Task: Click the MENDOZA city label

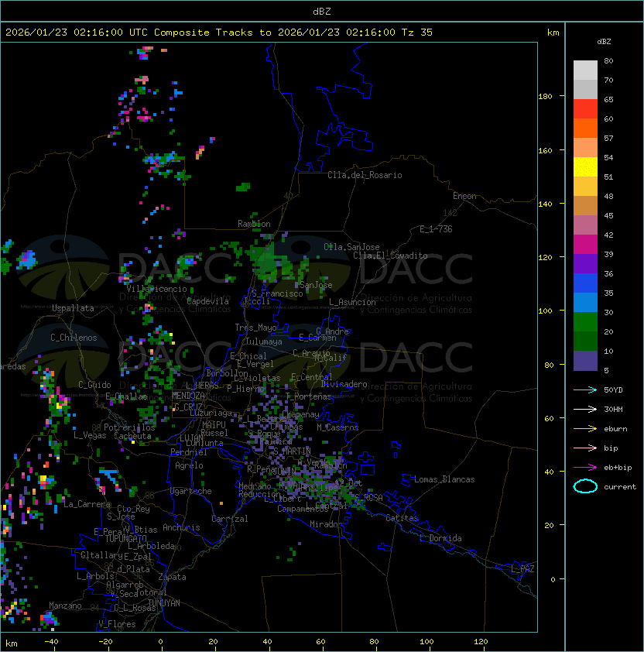Action: click(x=188, y=396)
